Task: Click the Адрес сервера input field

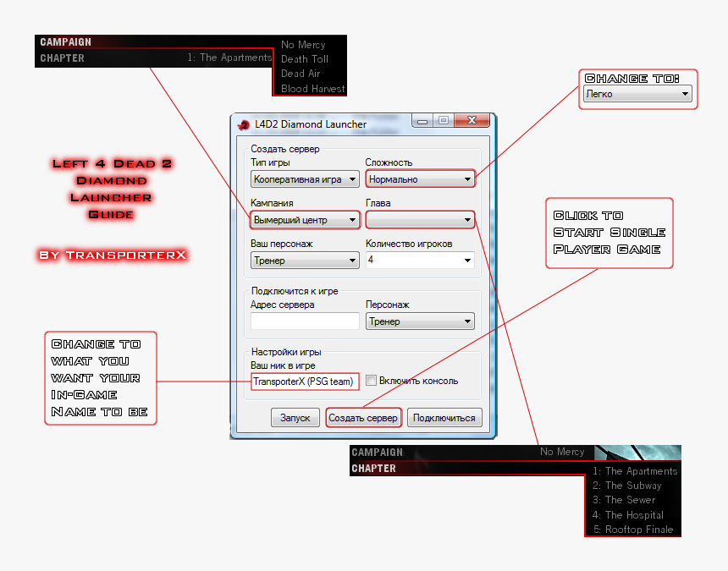Action: pyautogui.click(x=305, y=321)
